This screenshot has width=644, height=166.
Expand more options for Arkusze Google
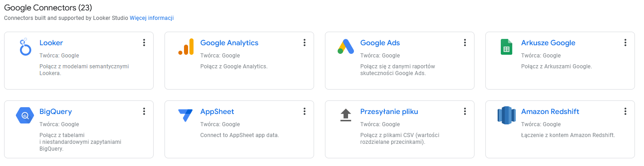(625, 43)
